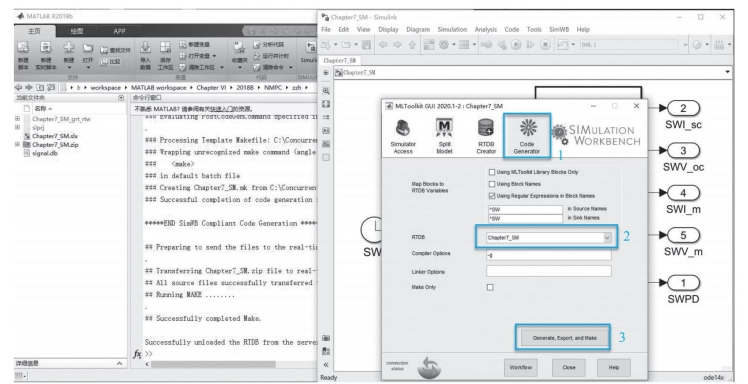Open Simulink SimWB menu
Viewport: 748px width, 384px height.
point(559,30)
